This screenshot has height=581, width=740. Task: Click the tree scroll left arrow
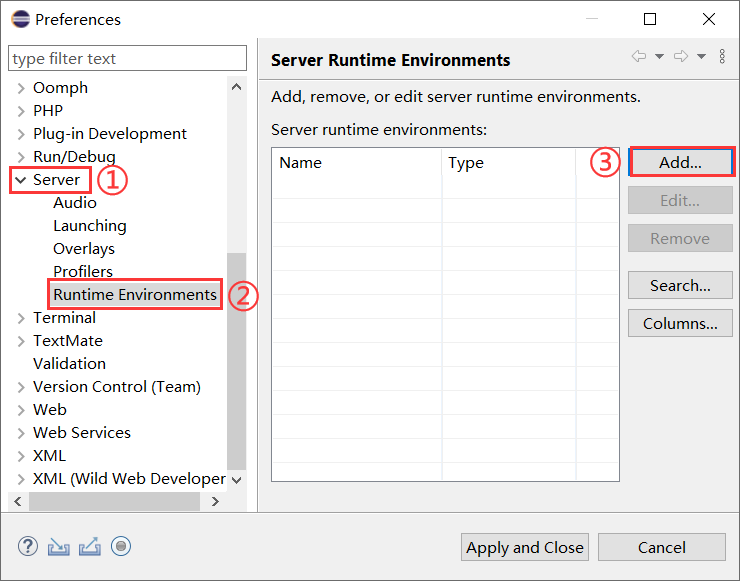tap(18, 501)
